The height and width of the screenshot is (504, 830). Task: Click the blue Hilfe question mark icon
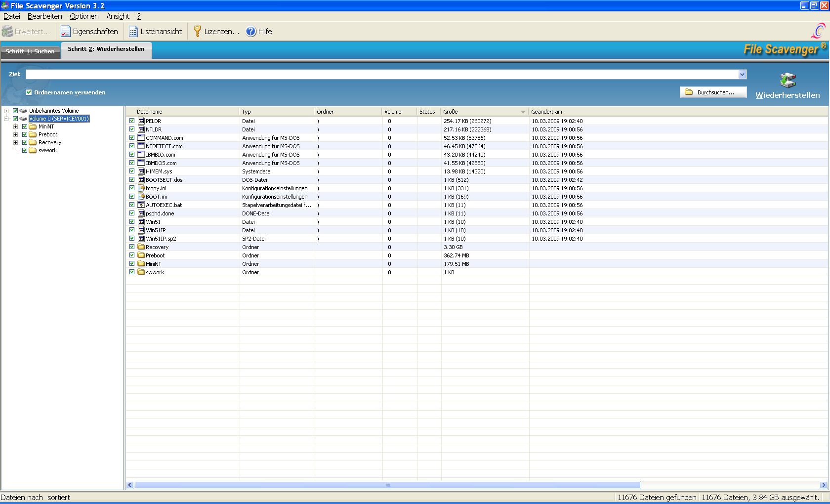tap(251, 32)
